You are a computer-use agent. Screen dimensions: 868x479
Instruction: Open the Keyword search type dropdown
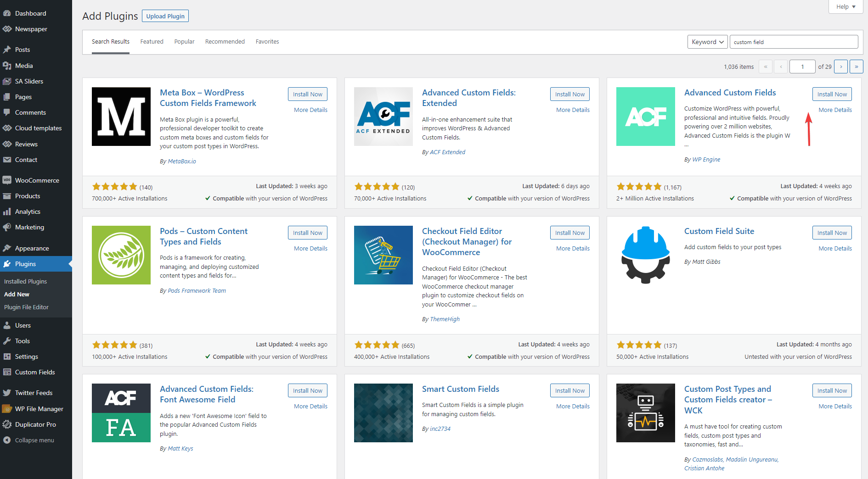pyautogui.click(x=707, y=42)
